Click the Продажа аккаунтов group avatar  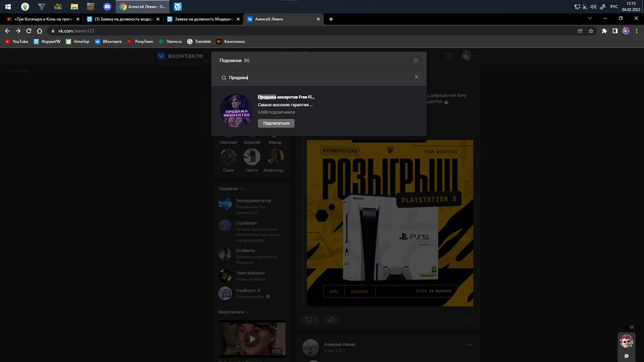pos(236,111)
